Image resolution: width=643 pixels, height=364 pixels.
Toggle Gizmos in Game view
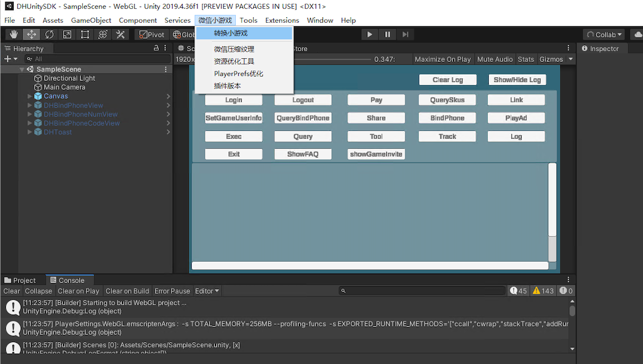[551, 59]
